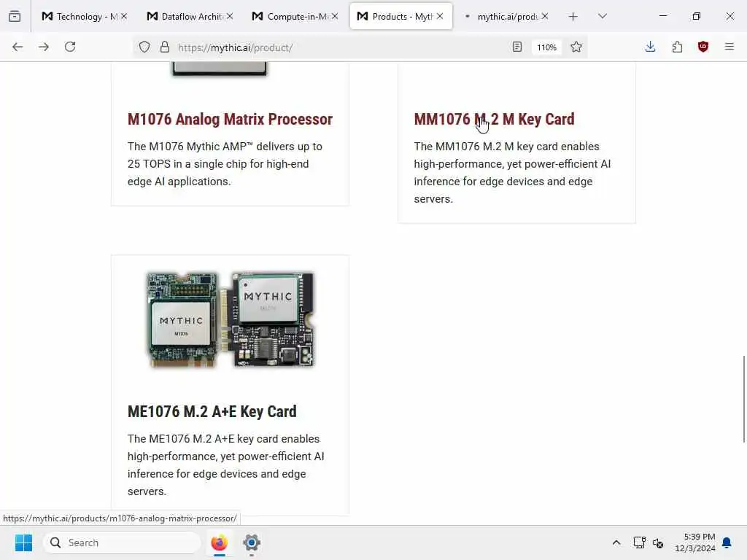Bookmark this page with star icon
This screenshot has height=560, width=747.
pyautogui.click(x=576, y=47)
